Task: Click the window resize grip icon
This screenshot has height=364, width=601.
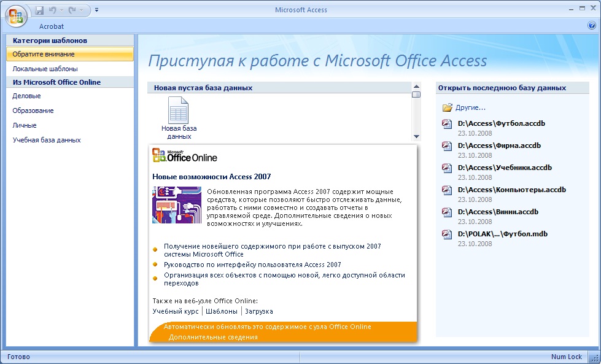Action: click(x=593, y=357)
